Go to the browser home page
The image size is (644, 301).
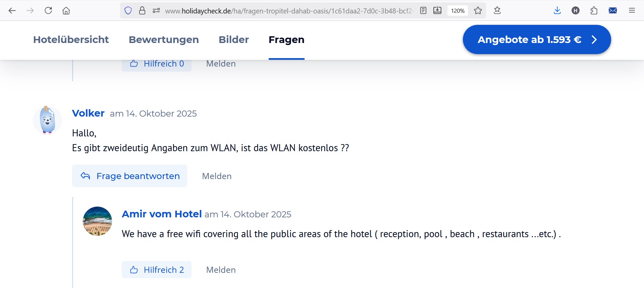point(66,11)
